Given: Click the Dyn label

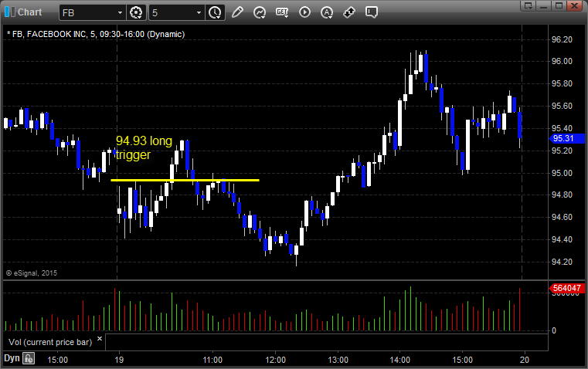Looking at the screenshot, I should click(12, 358).
